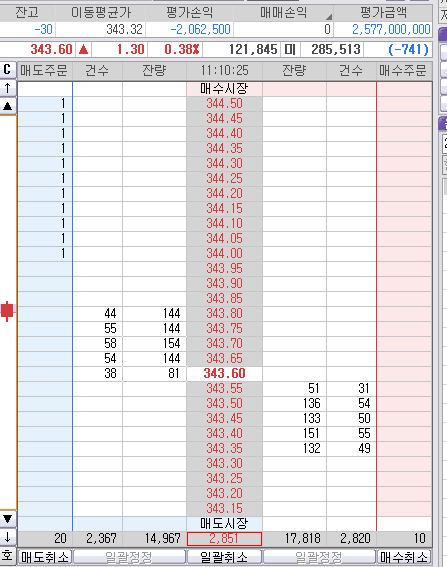Click price level 343.15
The image size is (447, 567).
click(224, 508)
